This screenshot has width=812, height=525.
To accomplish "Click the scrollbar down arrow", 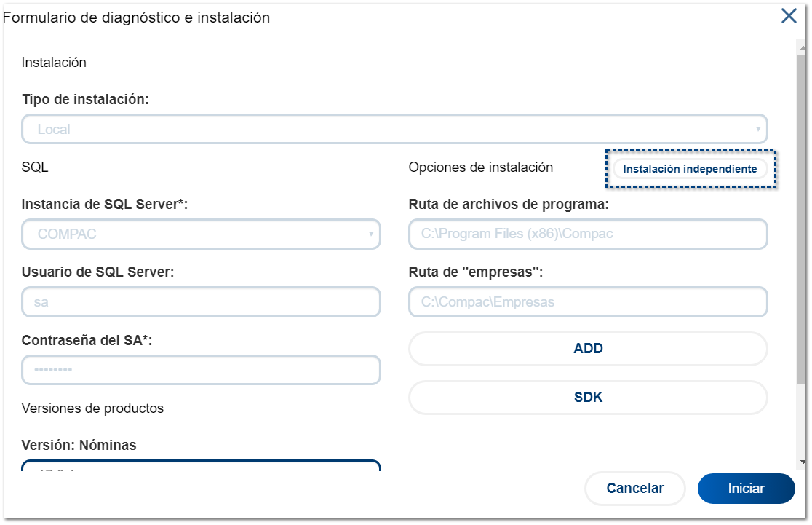I will pyautogui.click(x=803, y=462).
